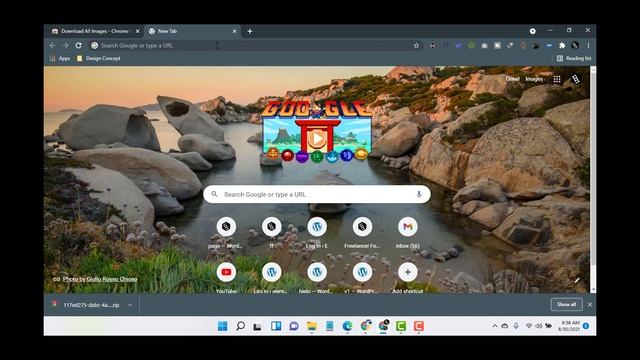Open the 'Log In ‹ elem...' shortcut
640x360 pixels.
tap(271, 278)
